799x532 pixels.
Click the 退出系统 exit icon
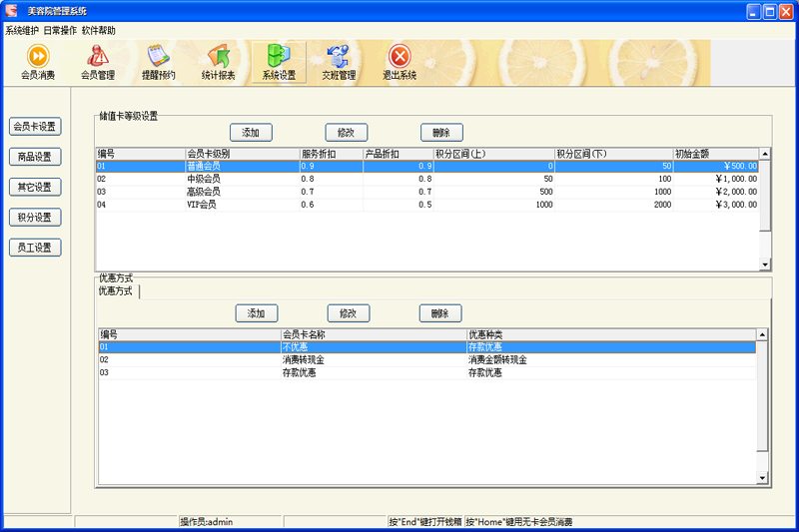[399, 63]
